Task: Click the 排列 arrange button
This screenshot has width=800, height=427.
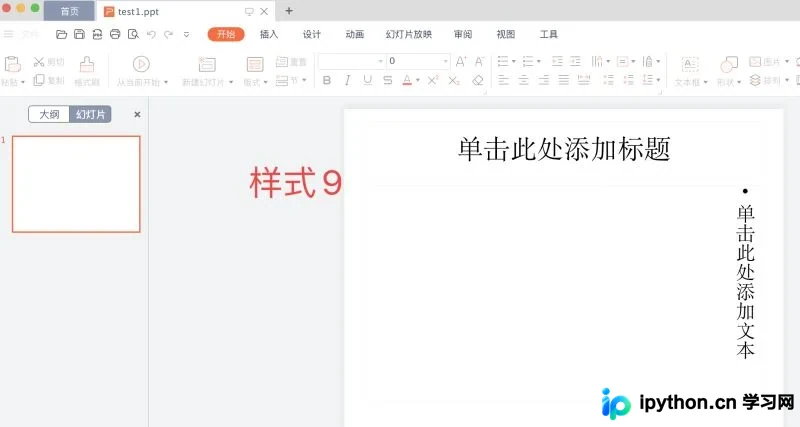Action: pyautogui.click(x=767, y=80)
